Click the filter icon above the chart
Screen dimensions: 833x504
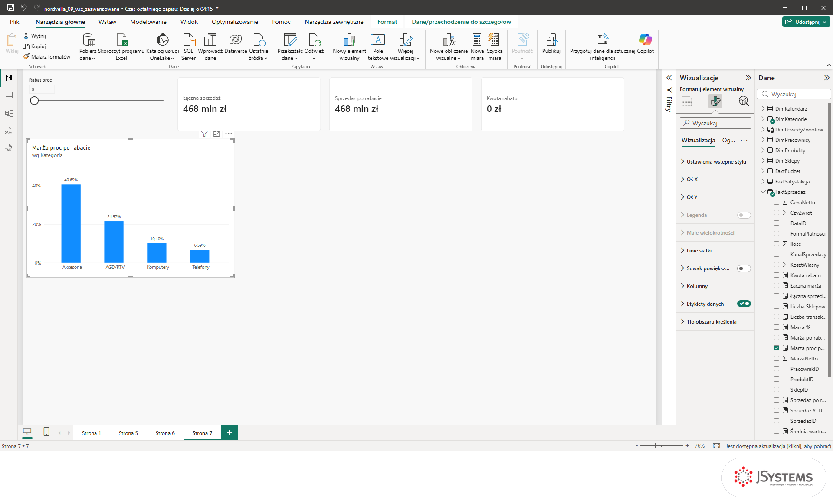204,134
